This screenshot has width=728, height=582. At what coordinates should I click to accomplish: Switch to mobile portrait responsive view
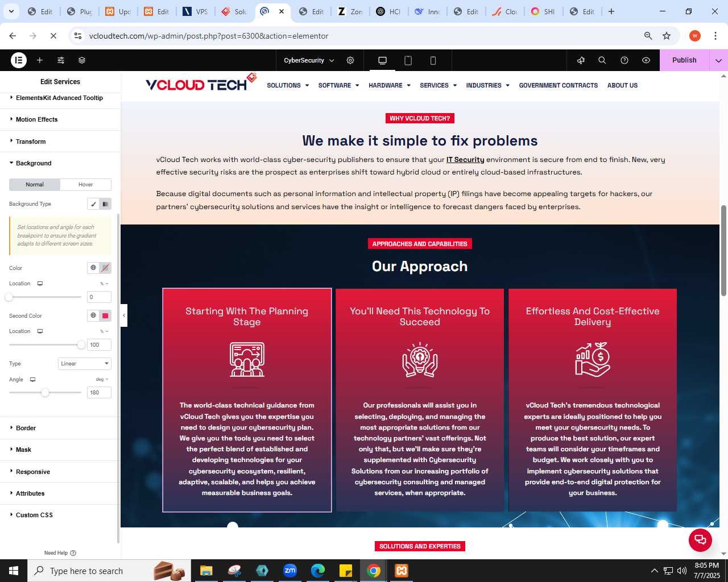pos(433,60)
